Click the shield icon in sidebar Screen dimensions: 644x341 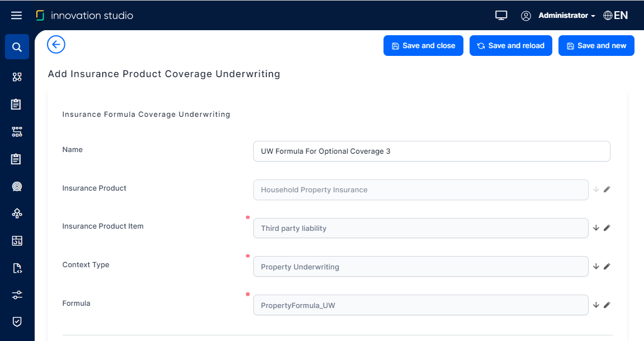click(17, 321)
